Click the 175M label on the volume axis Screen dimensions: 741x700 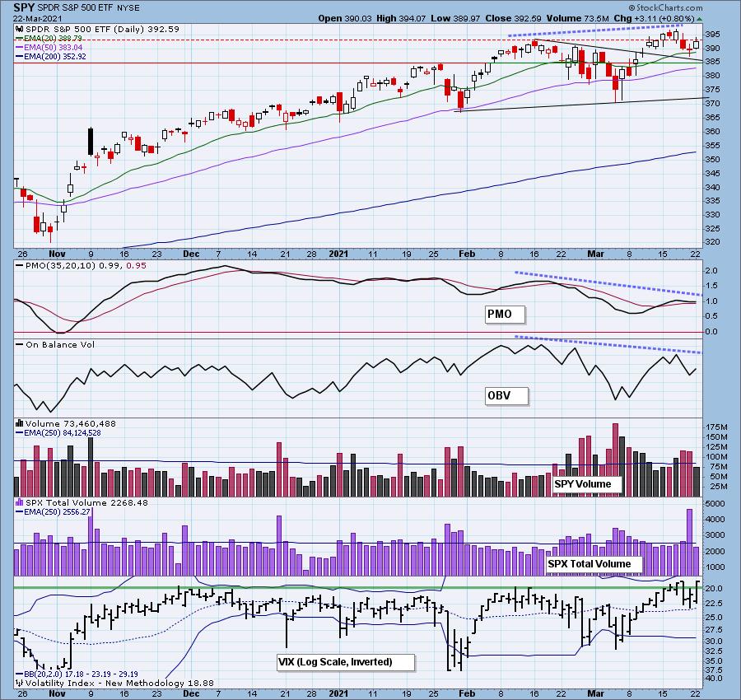(716, 427)
